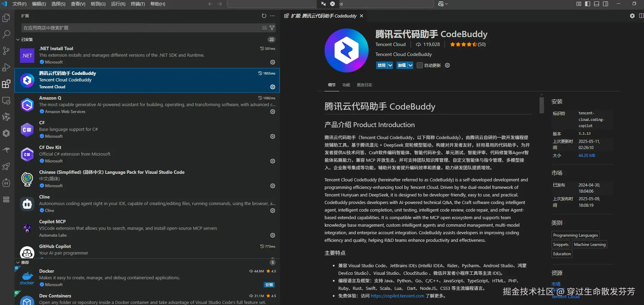The height and width of the screenshot is (305, 644).
Task: Select the Extensions view icon
Action: [x=6, y=84]
